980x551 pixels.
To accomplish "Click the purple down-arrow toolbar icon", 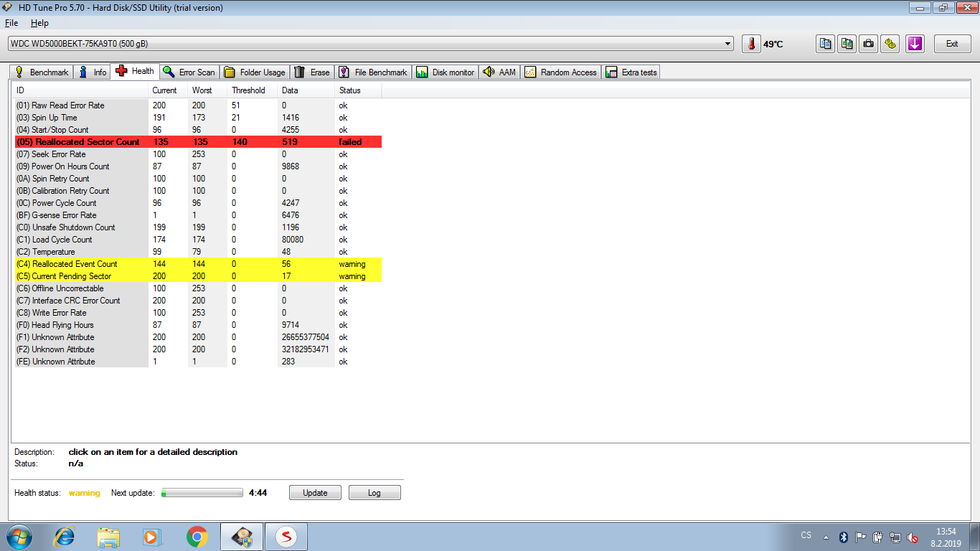I will click(x=915, y=44).
